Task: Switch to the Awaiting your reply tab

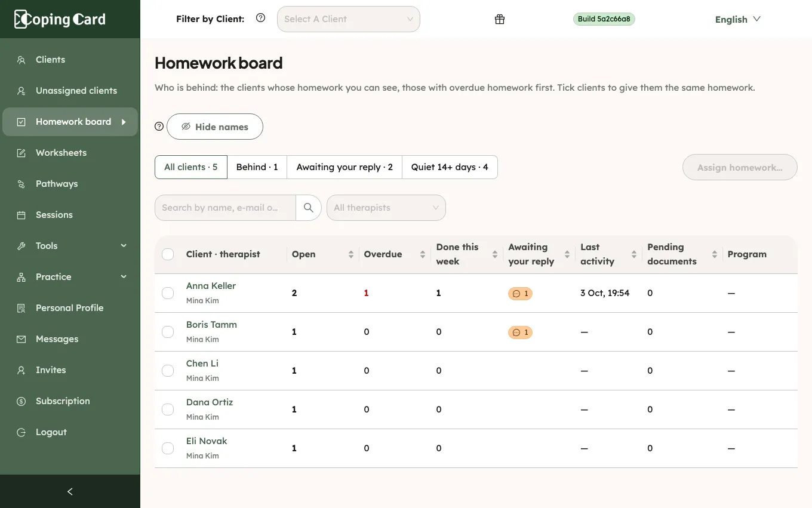Action: (345, 167)
